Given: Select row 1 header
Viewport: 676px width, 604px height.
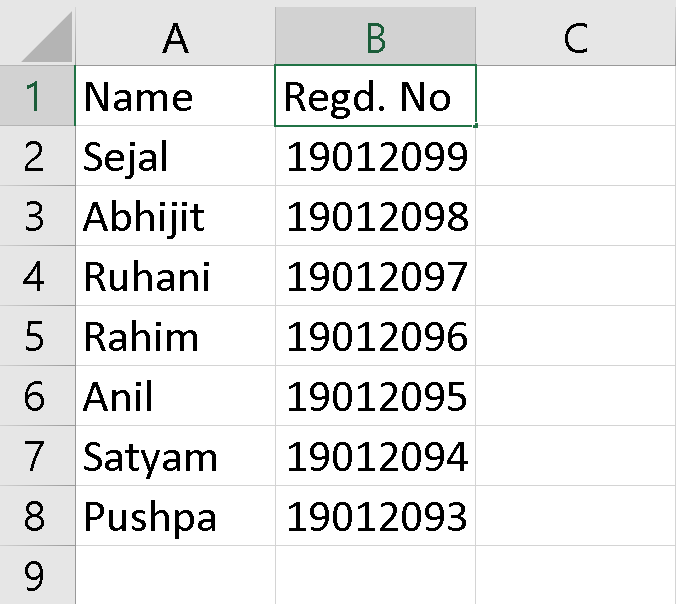Looking at the screenshot, I should [37, 96].
